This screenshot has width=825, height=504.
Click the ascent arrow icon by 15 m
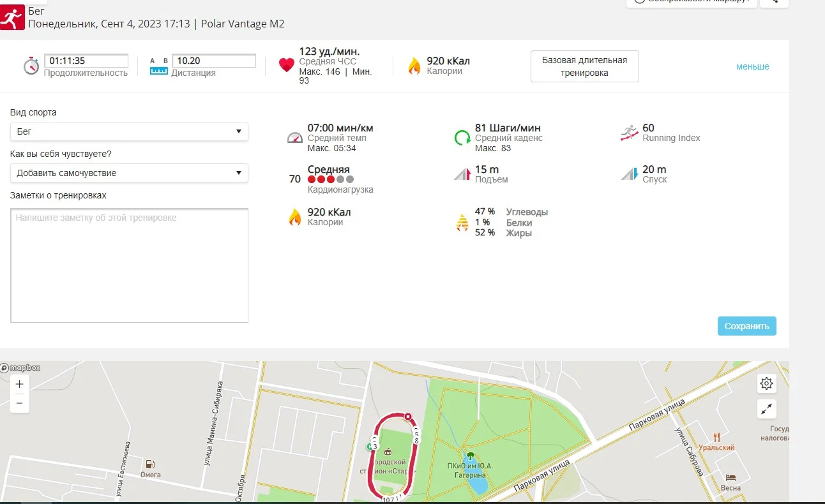(x=462, y=174)
